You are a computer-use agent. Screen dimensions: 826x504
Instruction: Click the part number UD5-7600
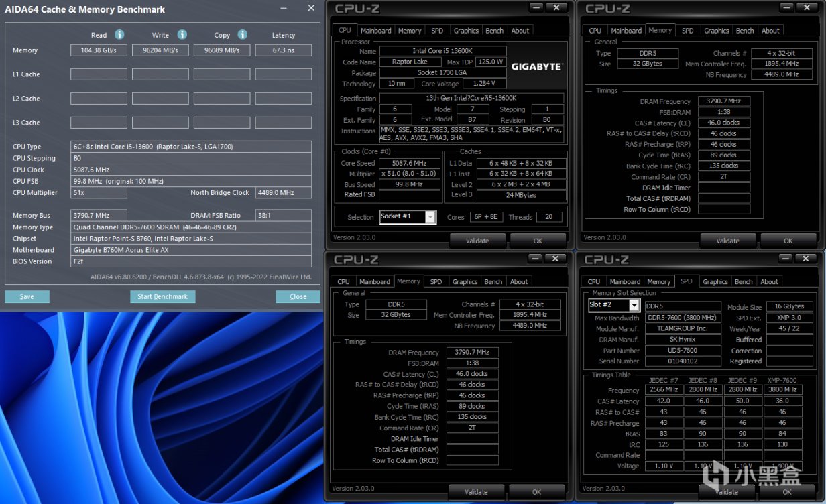[x=683, y=351]
